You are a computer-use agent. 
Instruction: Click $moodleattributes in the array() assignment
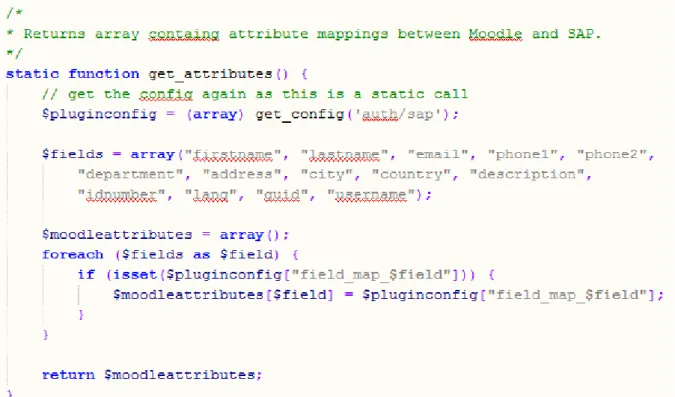pyautogui.click(x=117, y=235)
